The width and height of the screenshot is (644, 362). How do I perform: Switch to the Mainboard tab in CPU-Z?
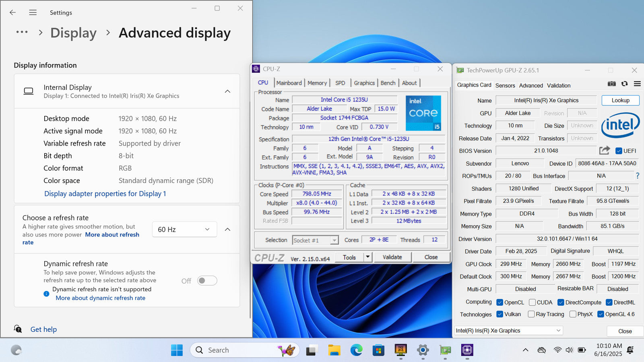tap(289, 83)
